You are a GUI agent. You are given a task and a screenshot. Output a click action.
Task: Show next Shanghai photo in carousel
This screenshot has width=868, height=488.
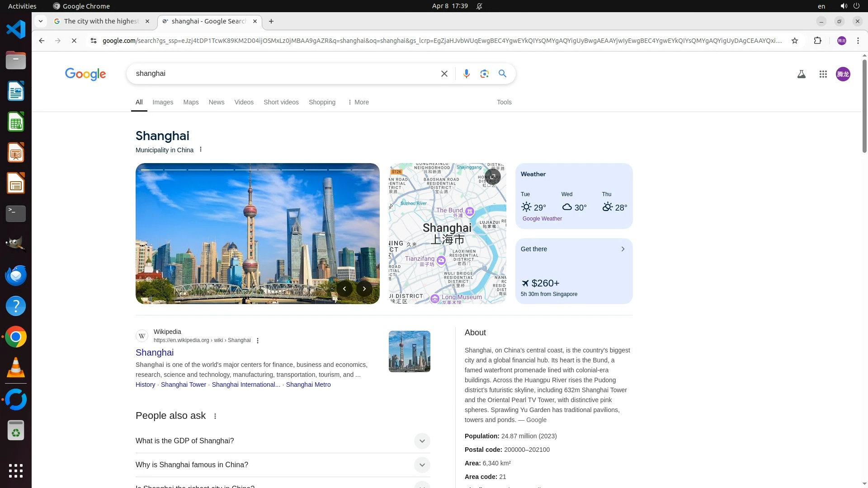tap(364, 289)
